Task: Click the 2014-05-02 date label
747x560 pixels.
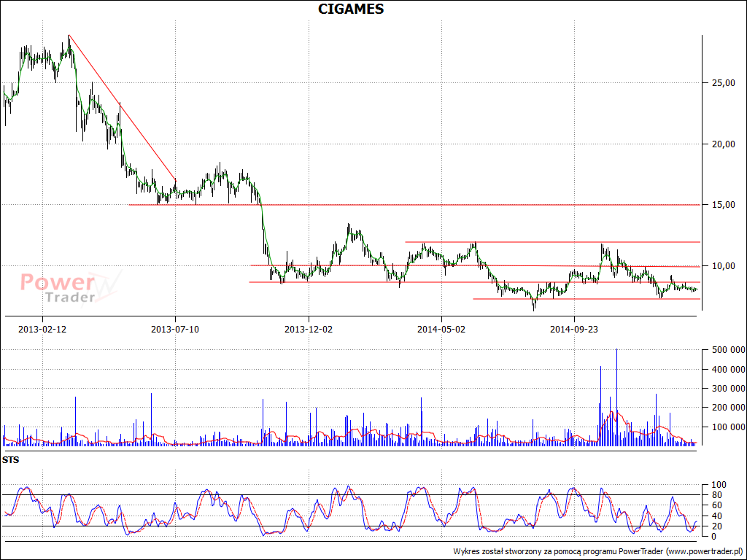Action: (x=441, y=329)
